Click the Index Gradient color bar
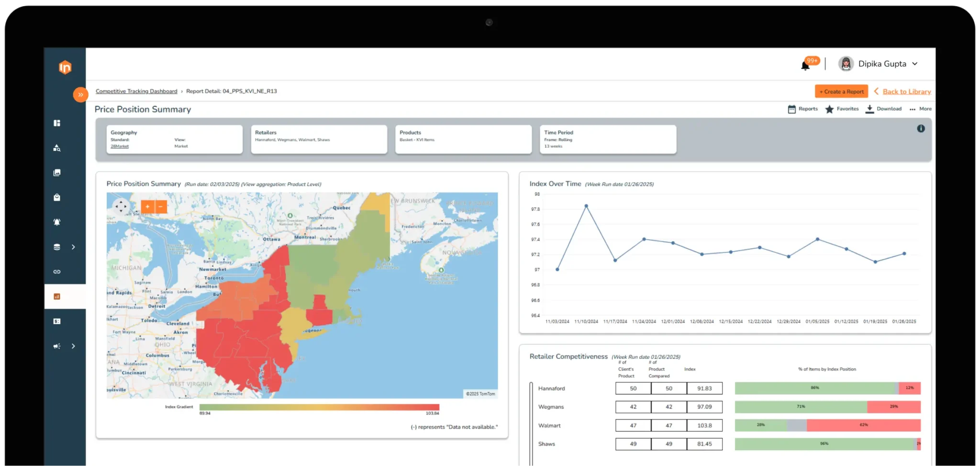980x466 pixels. (319, 407)
